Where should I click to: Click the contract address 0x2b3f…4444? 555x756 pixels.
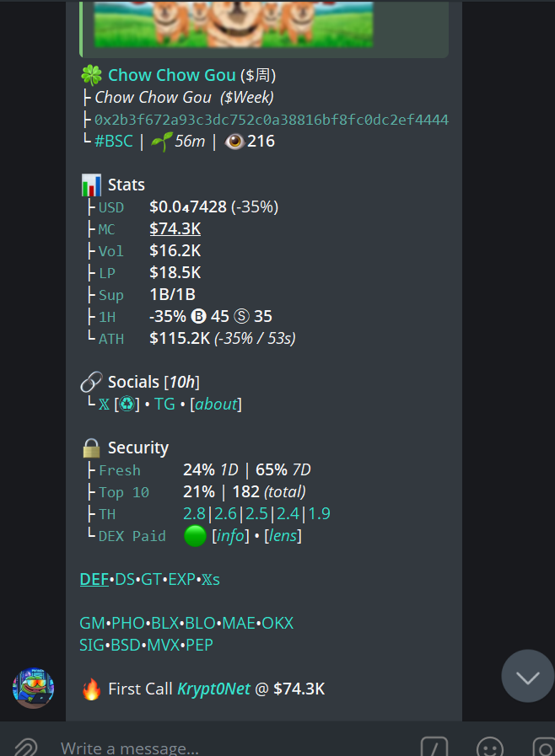(x=271, y=120)
